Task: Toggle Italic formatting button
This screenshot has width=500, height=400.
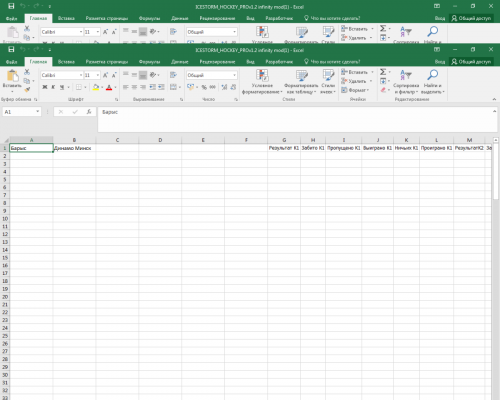Action: tap(53, 87)
